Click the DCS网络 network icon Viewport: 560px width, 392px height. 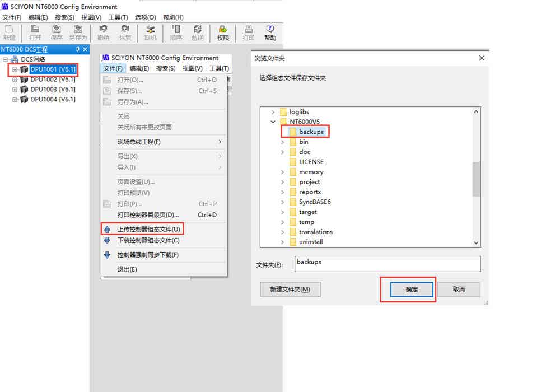15,59
